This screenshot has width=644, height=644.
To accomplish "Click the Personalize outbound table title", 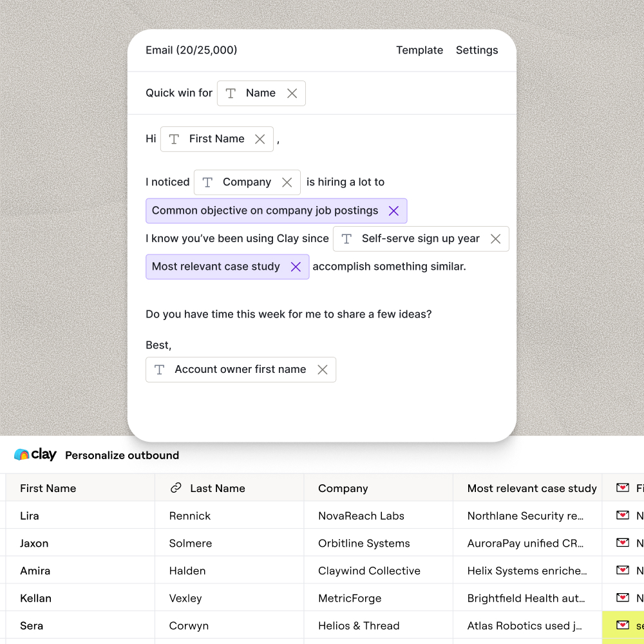I will click(122, 455).
